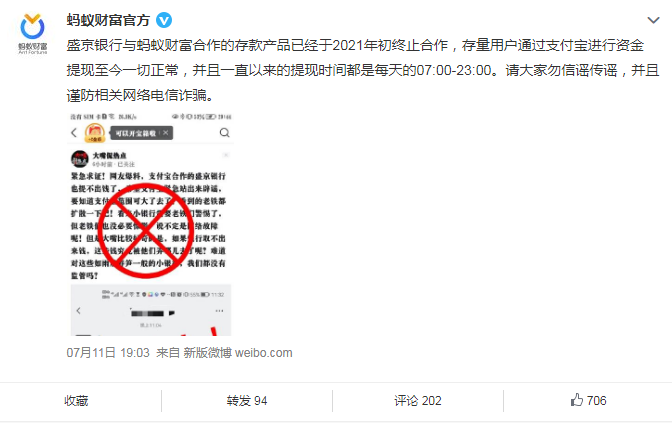672x423 pixels.
Task: Expand the post options chevron menu
Action: (x=653, y=20)
